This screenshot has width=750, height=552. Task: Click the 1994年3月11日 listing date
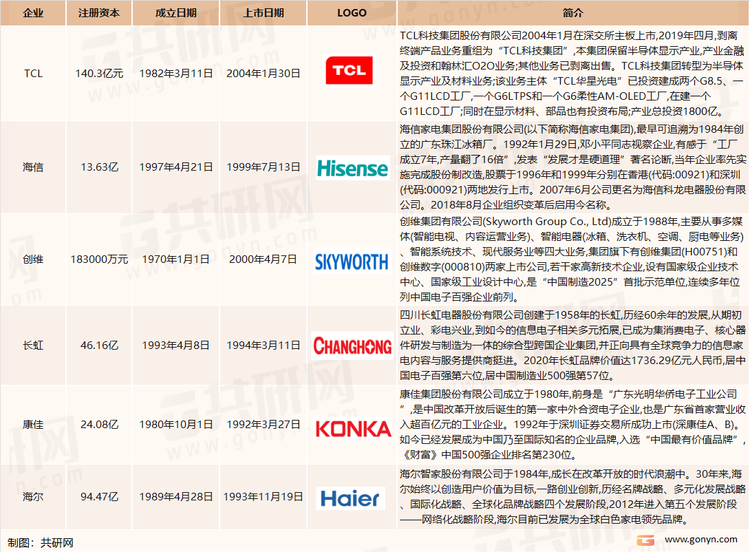pyautogui.click(x=263, y=345)
